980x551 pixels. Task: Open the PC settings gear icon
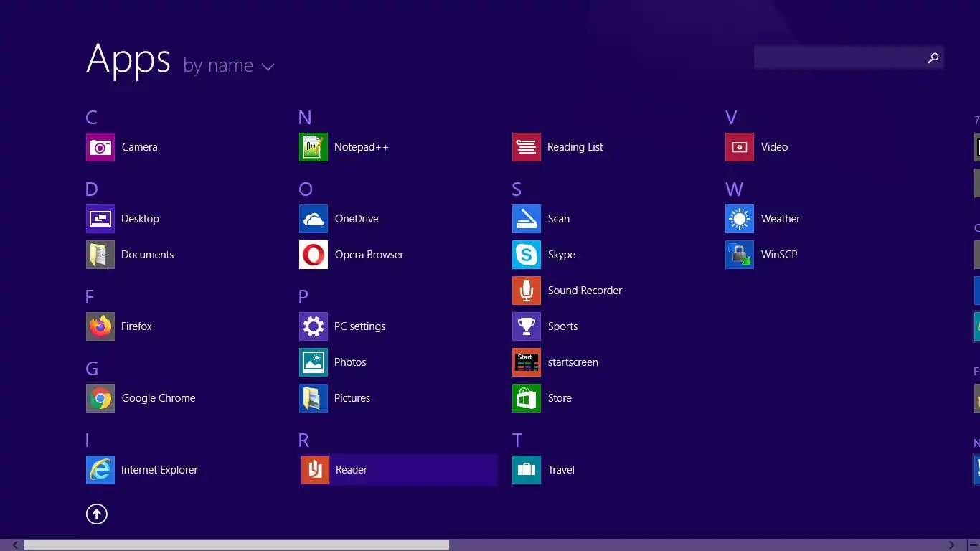pos(314,326)
